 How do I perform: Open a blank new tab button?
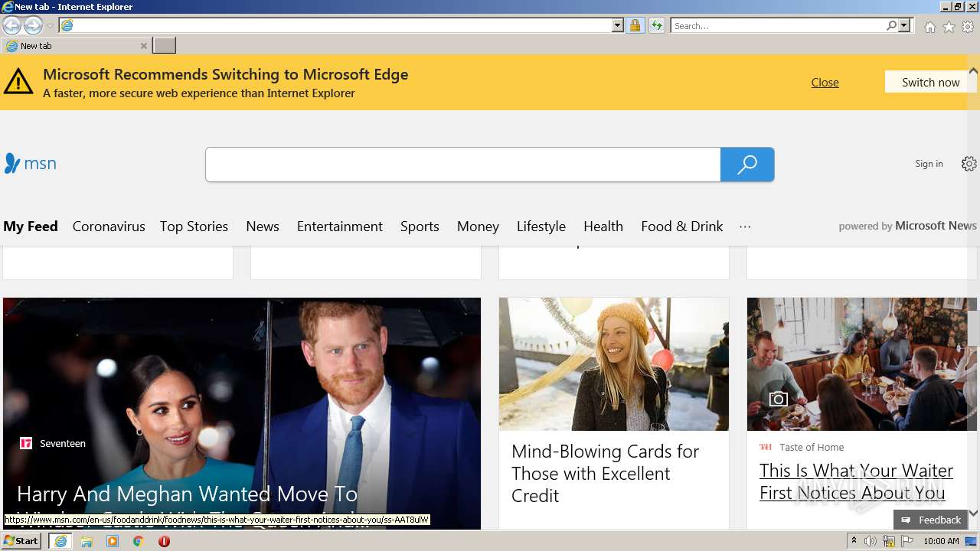pyautogui.click(x=164, y=46)
